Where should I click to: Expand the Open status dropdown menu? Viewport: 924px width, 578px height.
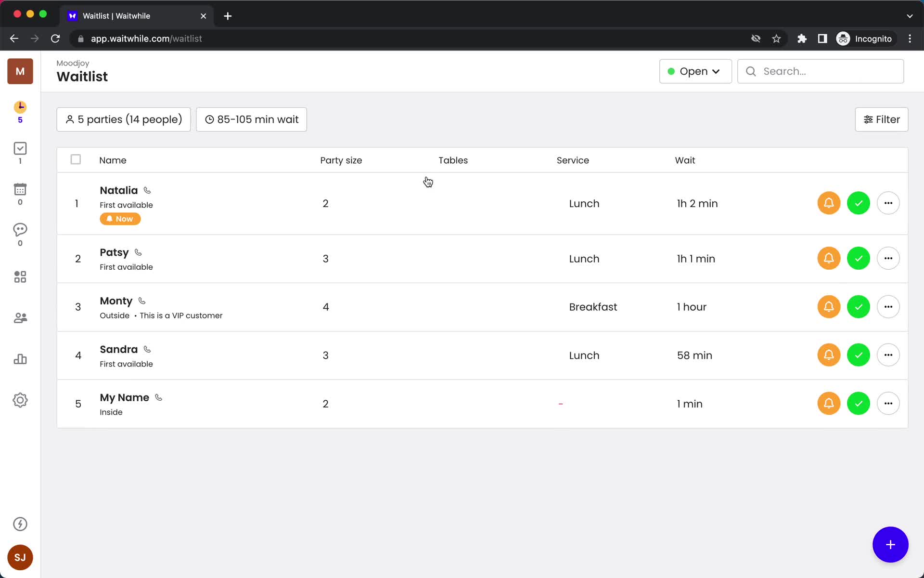point(695,71)
